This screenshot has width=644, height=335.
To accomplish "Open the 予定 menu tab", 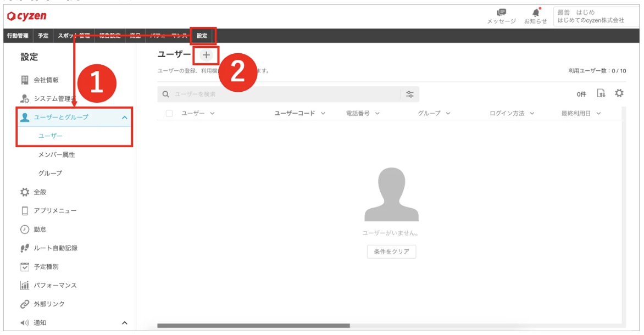I will [43, 36].
